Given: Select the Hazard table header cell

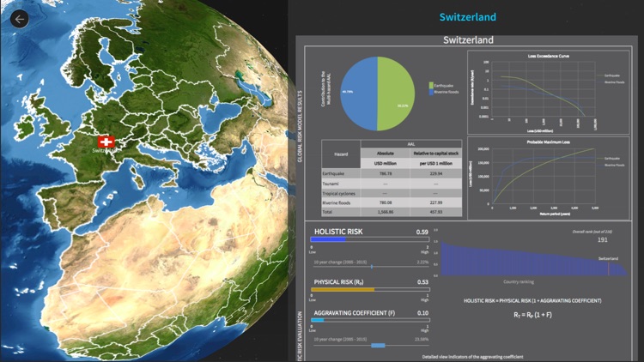Looking at the screenshot, I should point(341,154).
